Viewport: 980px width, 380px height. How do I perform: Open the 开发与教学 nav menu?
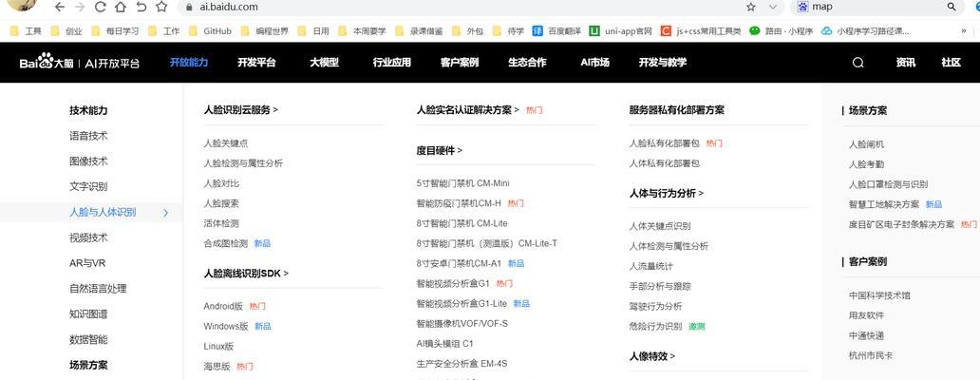663,63
